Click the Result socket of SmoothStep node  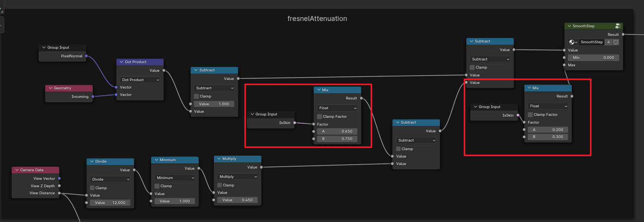point(623,35)
